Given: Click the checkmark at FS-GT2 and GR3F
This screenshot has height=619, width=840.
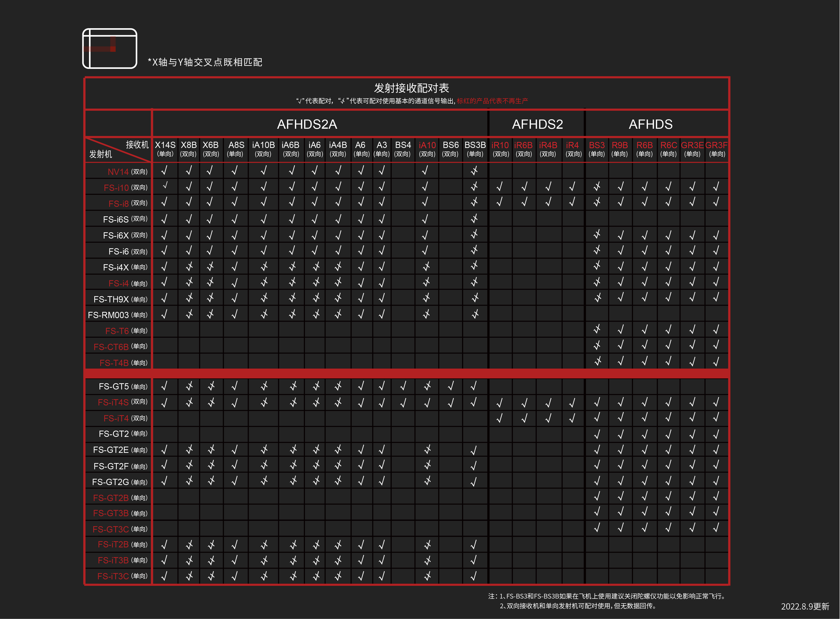Looking at the screenshot, I should pyautogui.click(x=716, y=434).
